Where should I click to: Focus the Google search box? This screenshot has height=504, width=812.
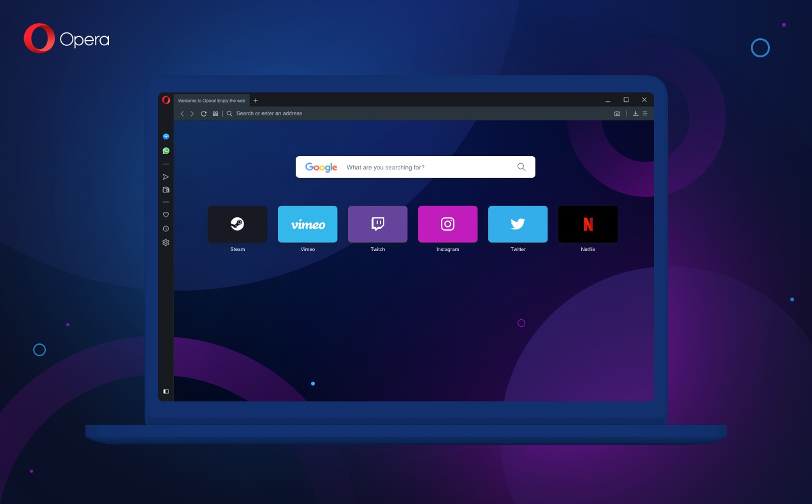click(x=415, y=167)
